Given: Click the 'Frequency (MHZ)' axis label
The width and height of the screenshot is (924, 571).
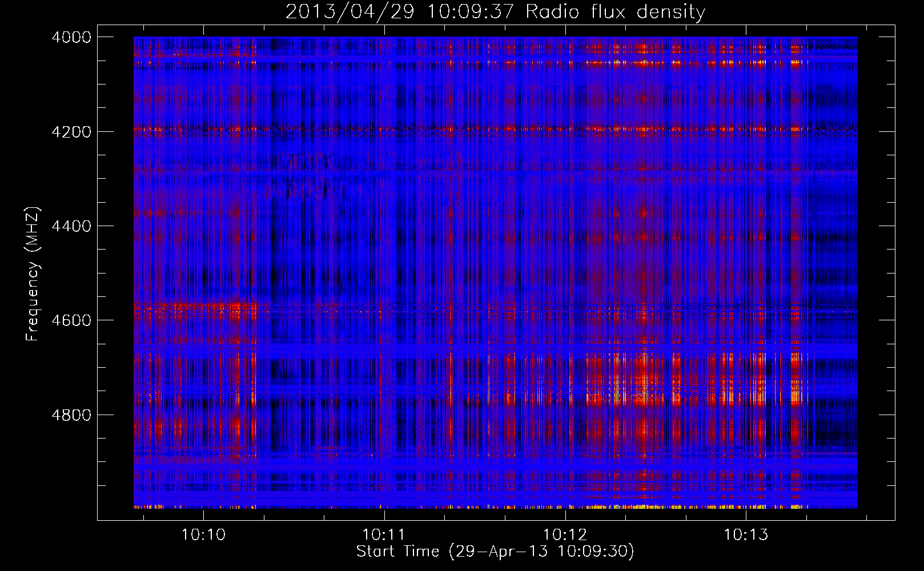Looking at the screenshot, I should point(33,274).
